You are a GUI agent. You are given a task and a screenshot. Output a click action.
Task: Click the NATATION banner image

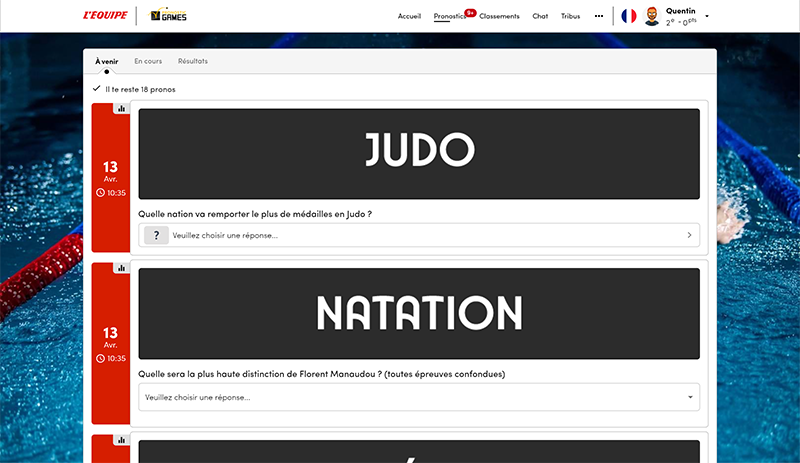[419, 313]
